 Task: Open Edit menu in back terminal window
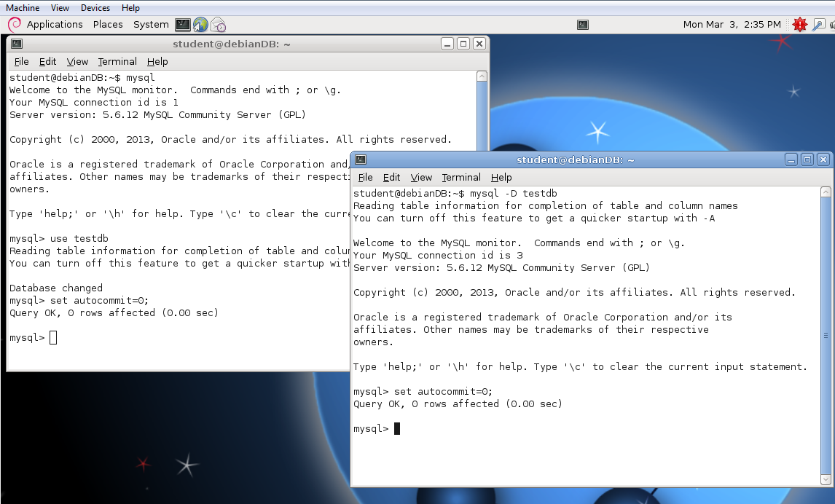click(47, 62)
